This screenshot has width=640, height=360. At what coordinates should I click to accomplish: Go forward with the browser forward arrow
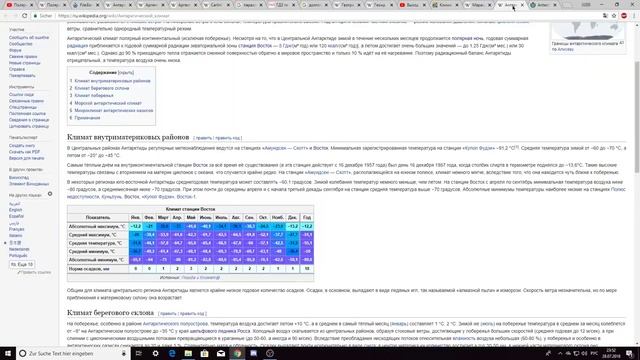click(x=15, y=16)
